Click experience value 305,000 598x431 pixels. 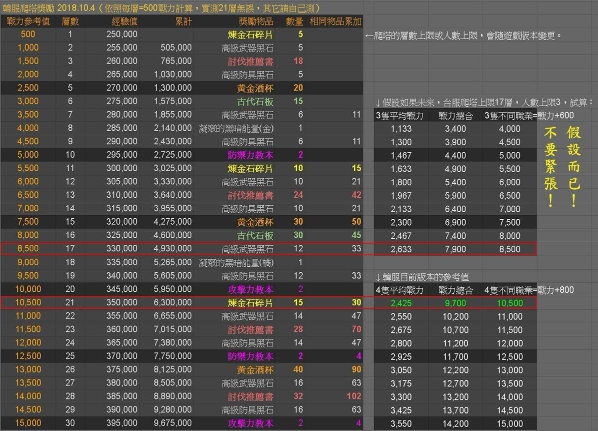[122, 182]
